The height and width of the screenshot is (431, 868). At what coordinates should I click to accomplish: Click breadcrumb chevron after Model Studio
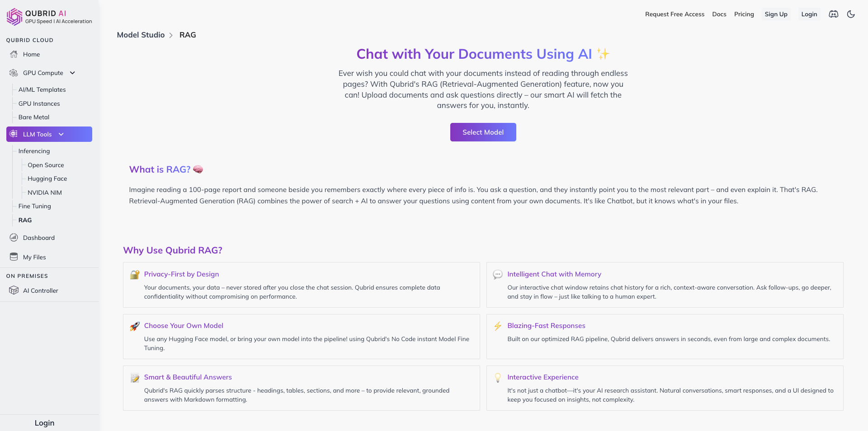171,35
